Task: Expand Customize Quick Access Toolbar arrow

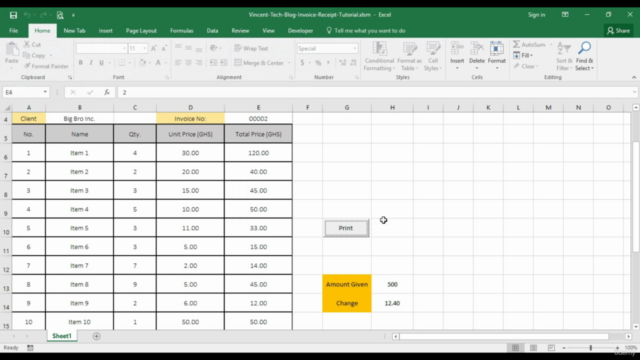Action: point(73,15)
